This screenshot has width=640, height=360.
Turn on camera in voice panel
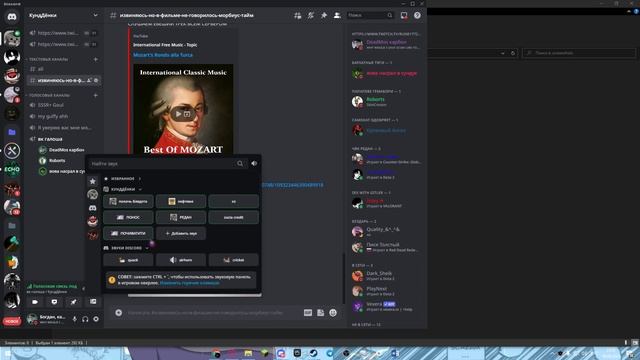click(35, 302)
